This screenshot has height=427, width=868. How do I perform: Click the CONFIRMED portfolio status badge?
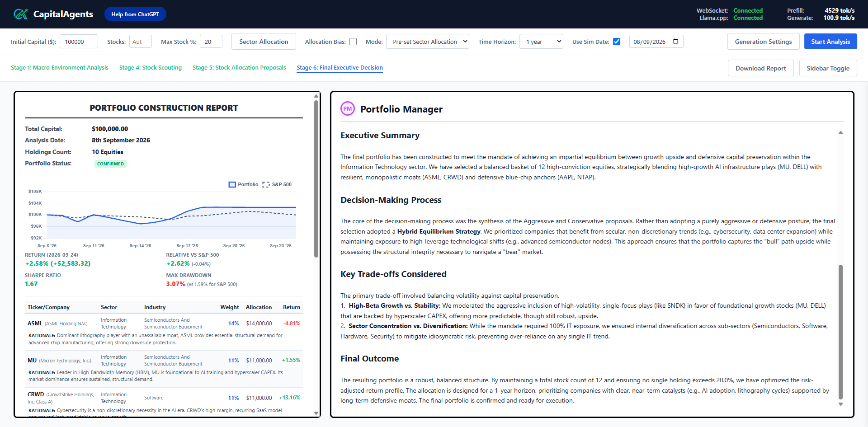(110, 164)
